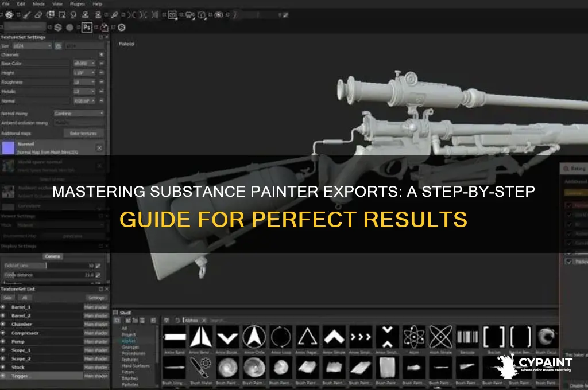Toggle visibility of Stock texture set
The height and width of the screenshot is (390, 588).
[x=3, y=367]
